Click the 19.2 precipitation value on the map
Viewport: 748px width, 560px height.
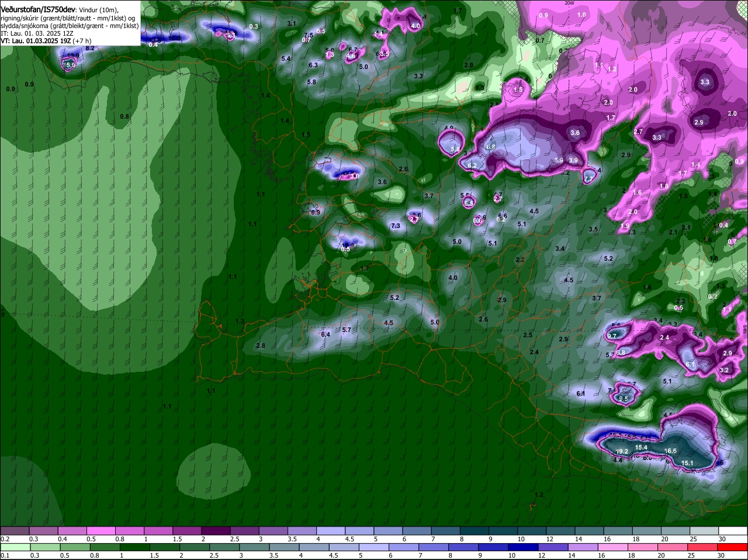pyautogui.click(x=622, y=451)
